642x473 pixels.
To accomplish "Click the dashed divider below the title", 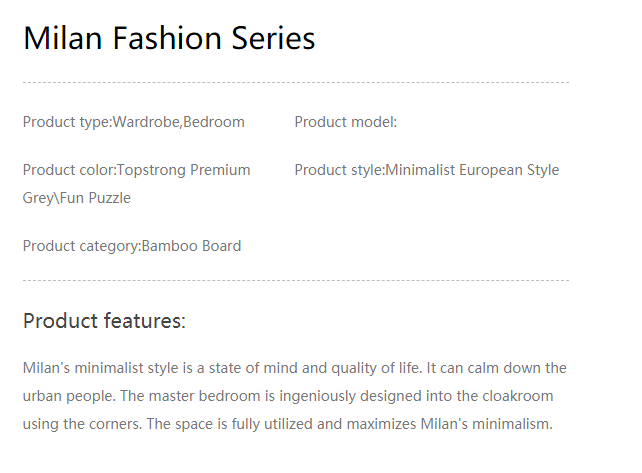I will [295, 82].
